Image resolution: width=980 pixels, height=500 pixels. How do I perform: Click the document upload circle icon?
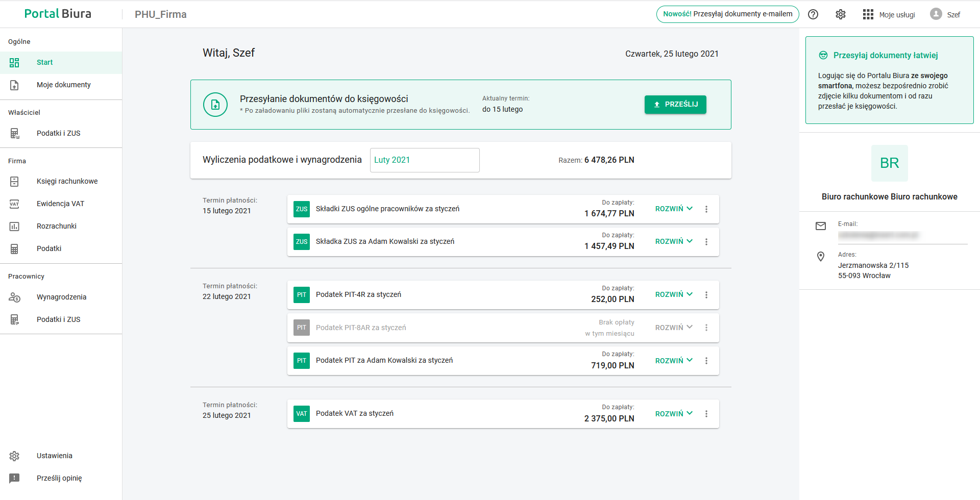coord(215,105)
